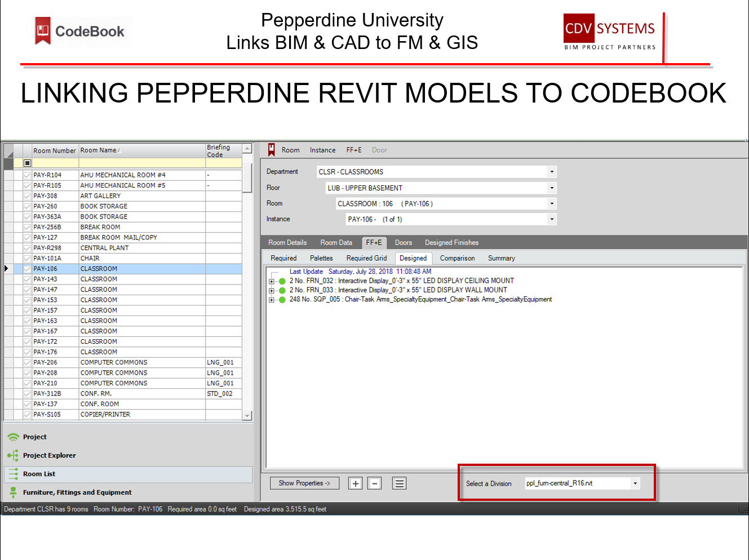Click the Briefing Code column header
The image size is (749, 560).
coord(224,151)
